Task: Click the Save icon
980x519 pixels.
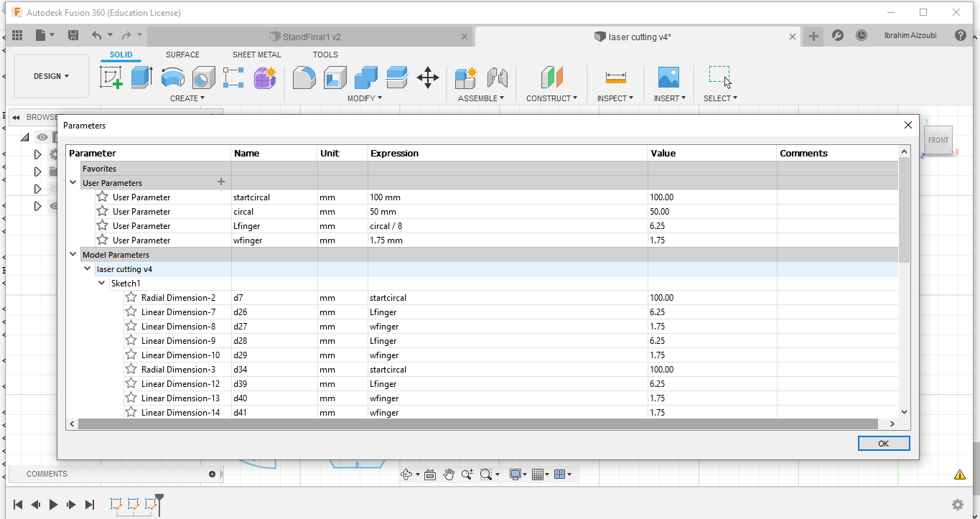Action: coord(73,35)
